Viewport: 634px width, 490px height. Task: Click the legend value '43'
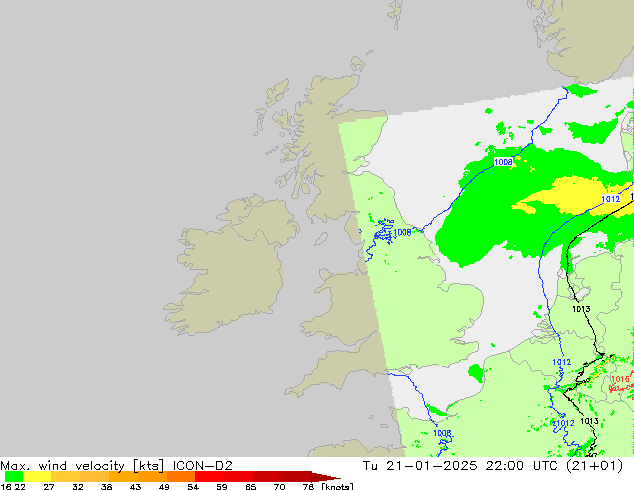135,486
